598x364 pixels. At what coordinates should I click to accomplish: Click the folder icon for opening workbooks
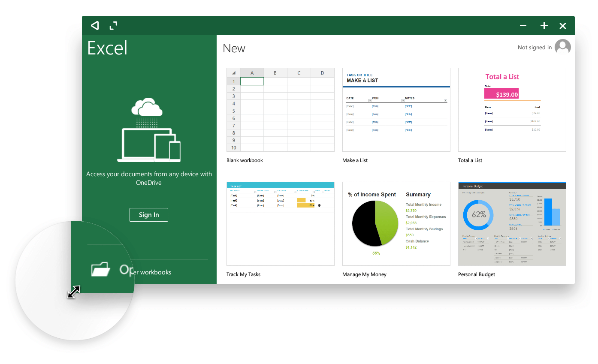pyautogui.click(x=101, y=270)
